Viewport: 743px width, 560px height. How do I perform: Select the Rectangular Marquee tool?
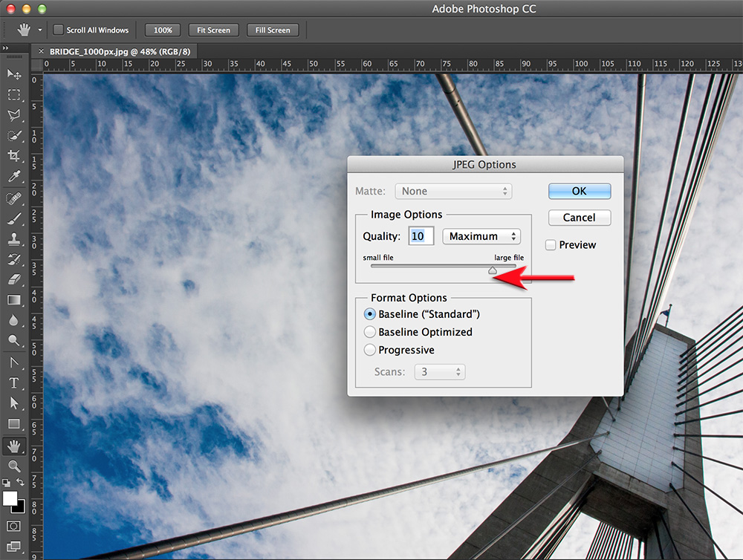coord(15,95)
